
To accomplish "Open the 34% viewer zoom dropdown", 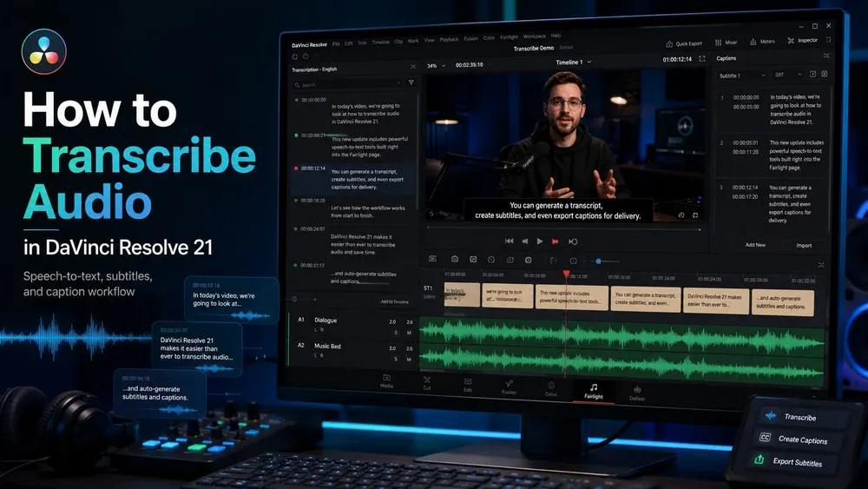I will click(x=437, y=65).
